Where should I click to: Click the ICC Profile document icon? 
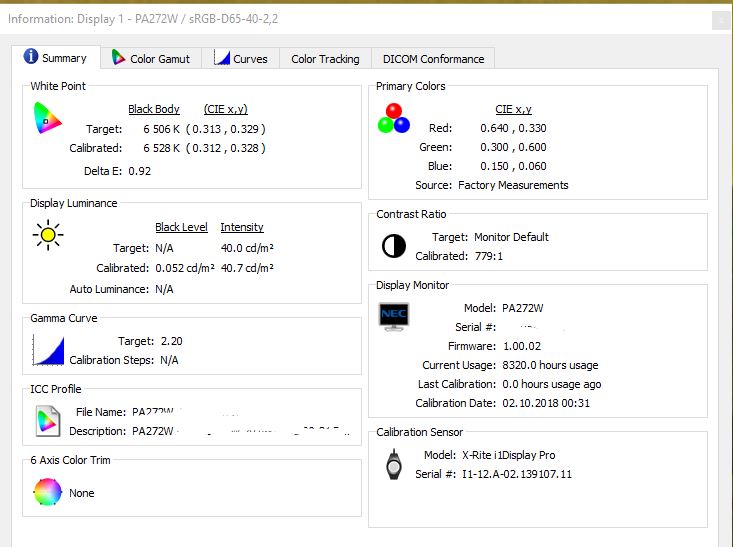click(x=48, y=421)
